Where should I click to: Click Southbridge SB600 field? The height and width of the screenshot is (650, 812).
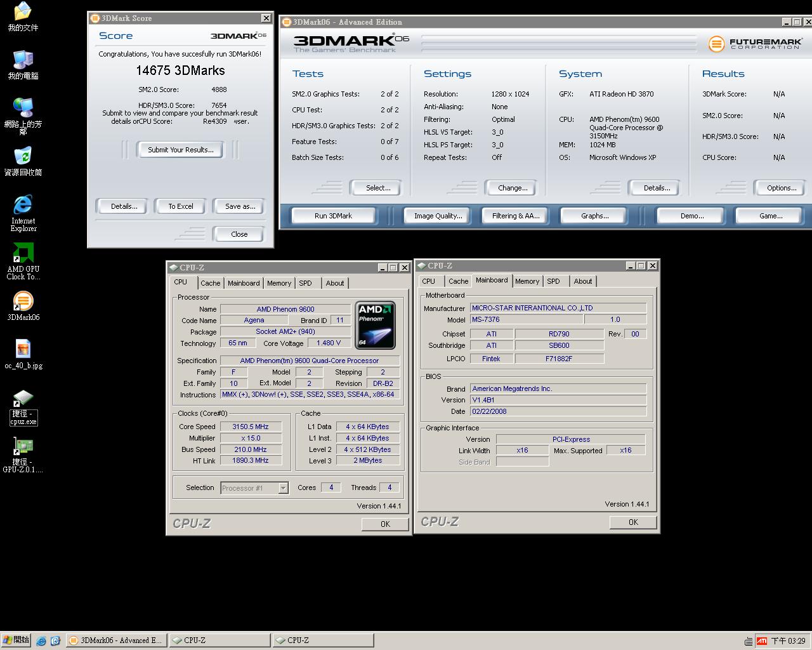560,346
